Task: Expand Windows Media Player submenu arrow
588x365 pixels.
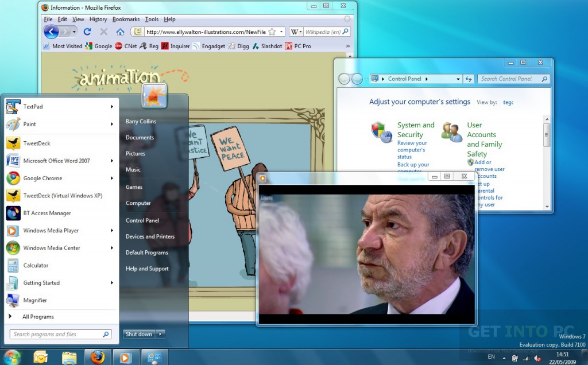Action: (x=112, y=231)
